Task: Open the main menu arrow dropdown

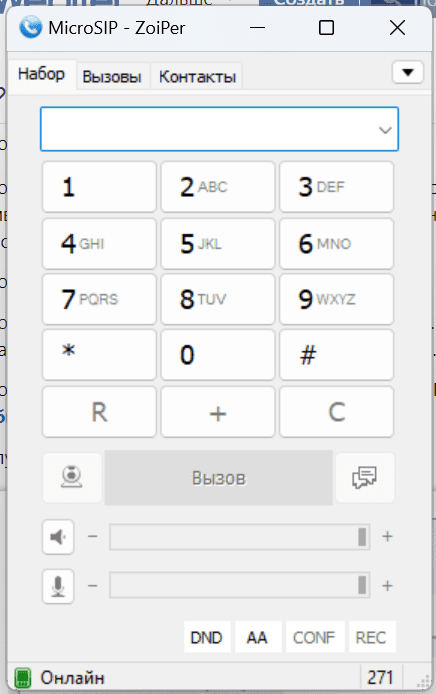Action: (x=408, y=72)
